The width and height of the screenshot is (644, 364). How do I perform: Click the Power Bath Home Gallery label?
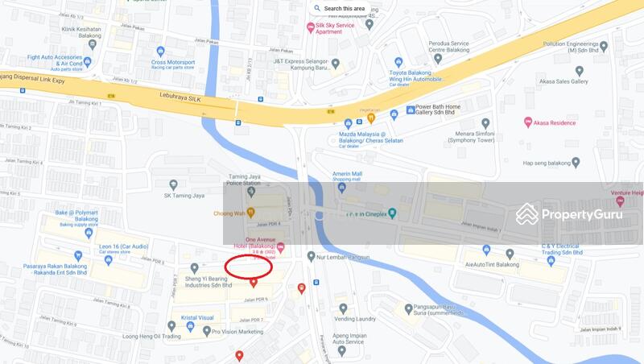(x=438, y=110)
